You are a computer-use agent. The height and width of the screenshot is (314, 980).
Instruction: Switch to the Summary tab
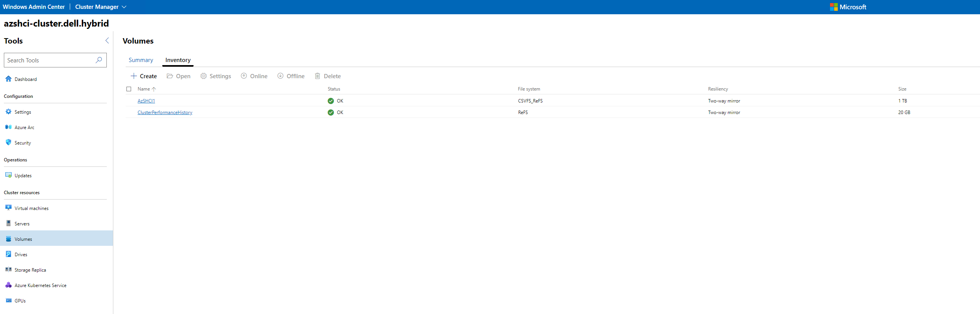[141, 60]
